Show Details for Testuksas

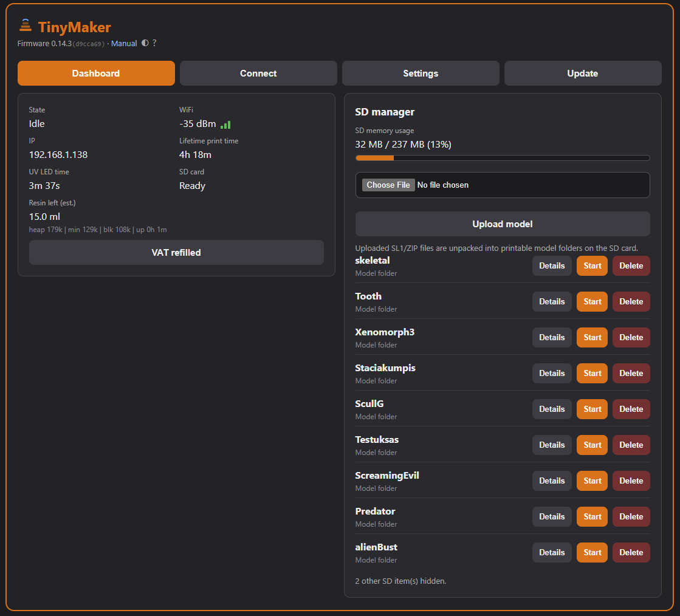(552, 445)
